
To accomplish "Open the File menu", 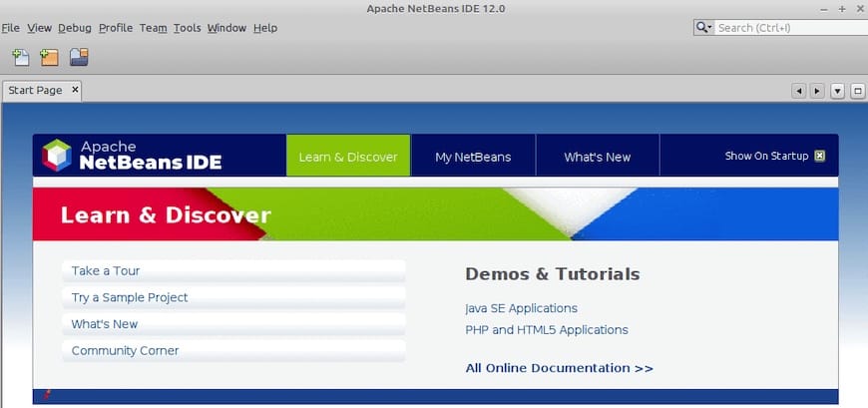I will 11,28.
